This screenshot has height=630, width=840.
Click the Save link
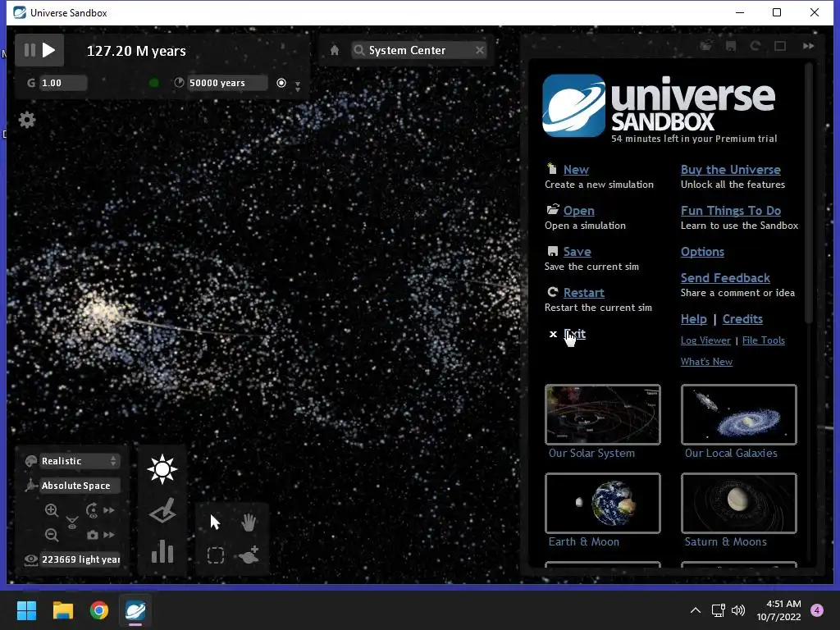pos(577,252)
